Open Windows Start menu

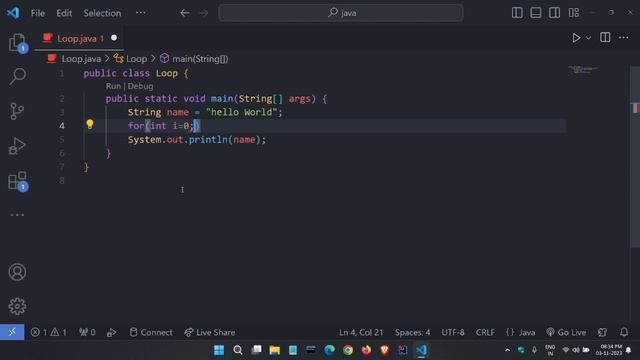[x=219, y=350]
